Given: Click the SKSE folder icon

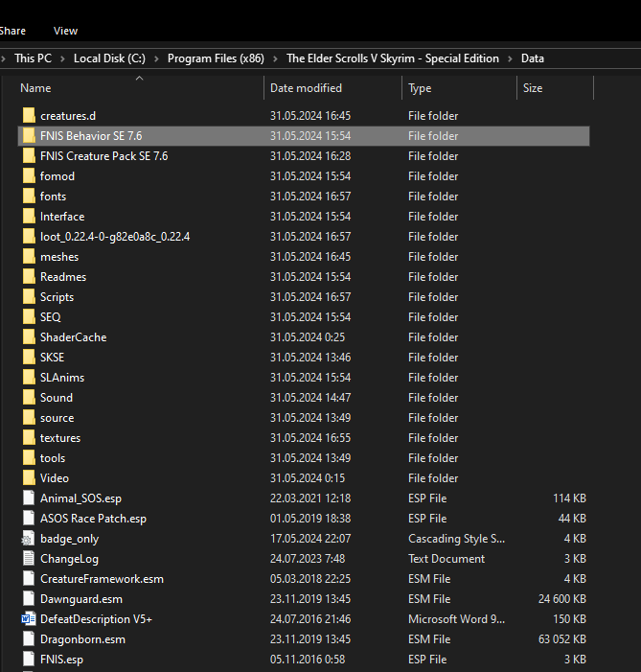Looking at the screenshot, I should click(29, 358).
